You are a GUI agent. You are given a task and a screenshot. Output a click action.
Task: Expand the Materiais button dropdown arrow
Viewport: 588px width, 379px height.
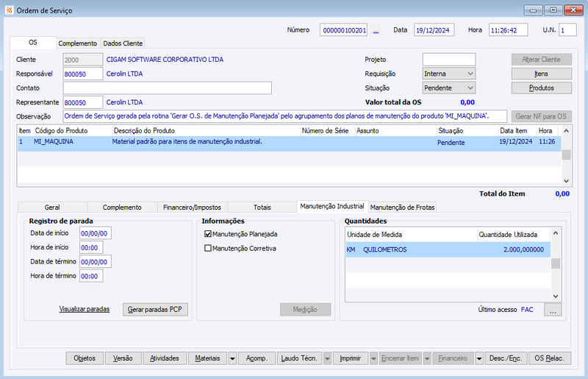pyautogui.click(x=232, y=358)
